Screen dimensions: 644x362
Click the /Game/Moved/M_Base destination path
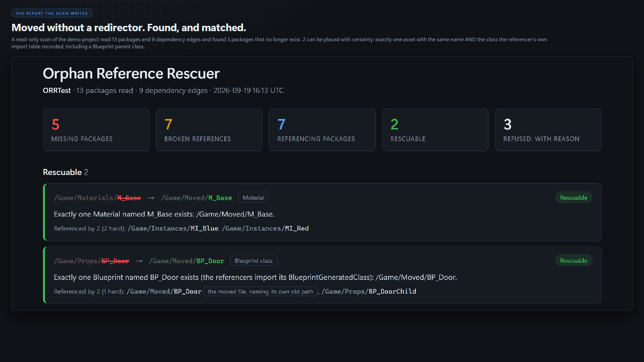(x=197, y=198)
